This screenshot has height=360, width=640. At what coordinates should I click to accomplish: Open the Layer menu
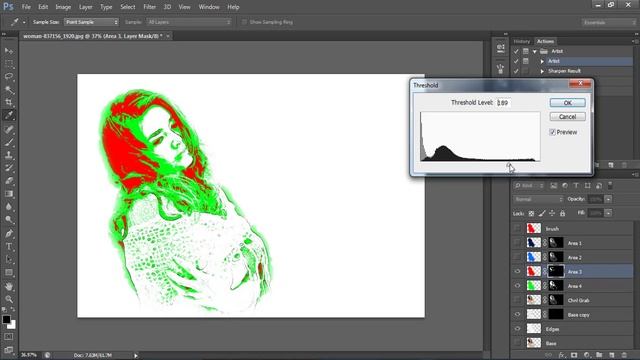coord(85,7)
